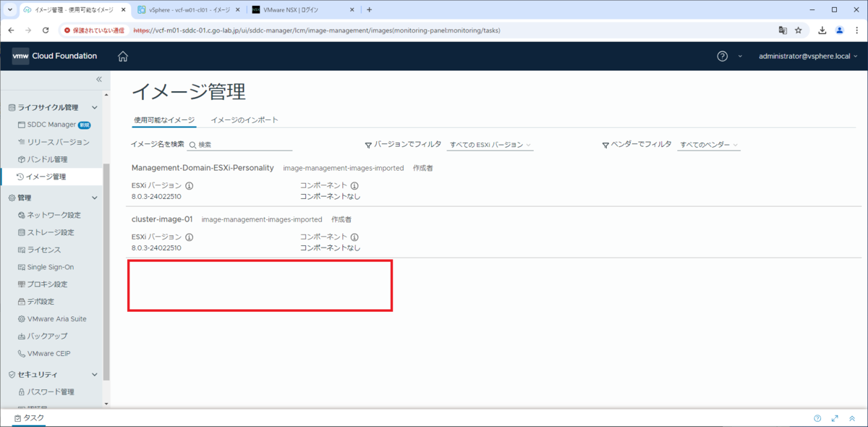
Task: Open the タスク panel tab
Action: coord(30,418)
